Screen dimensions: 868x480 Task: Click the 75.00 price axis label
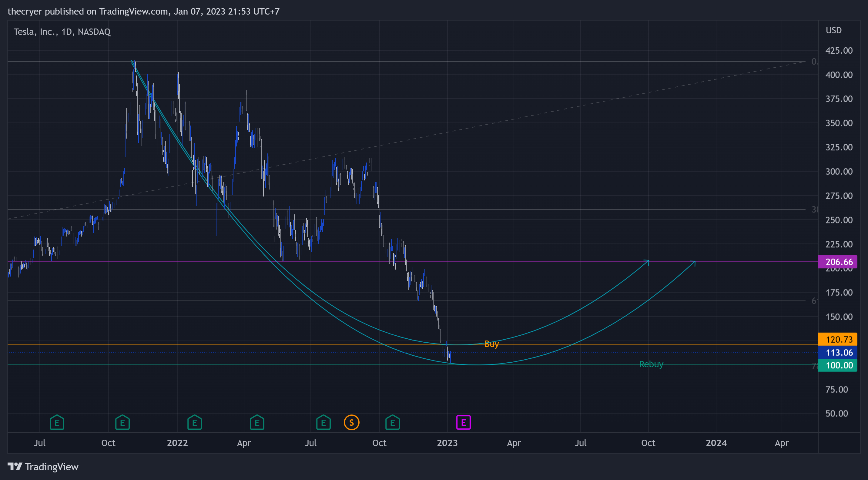click(836, 389)
